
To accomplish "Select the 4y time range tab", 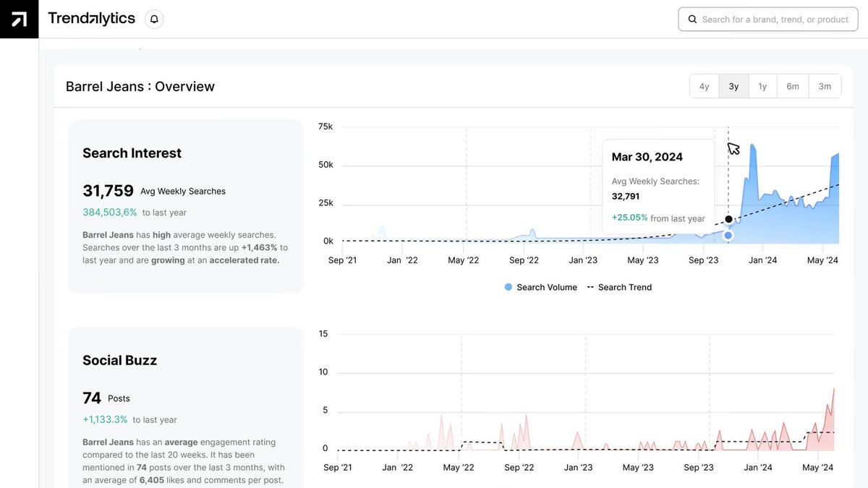I will click(x=705, y=86).
